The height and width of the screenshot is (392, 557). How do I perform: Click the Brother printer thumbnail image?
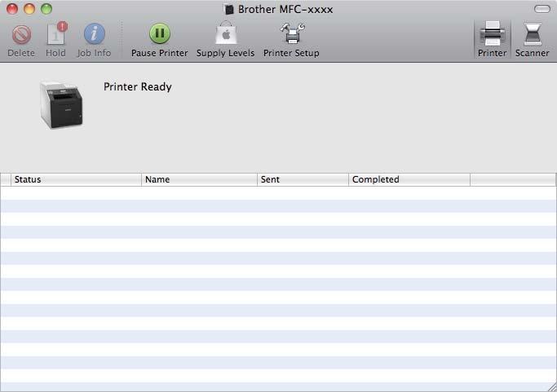61,105
